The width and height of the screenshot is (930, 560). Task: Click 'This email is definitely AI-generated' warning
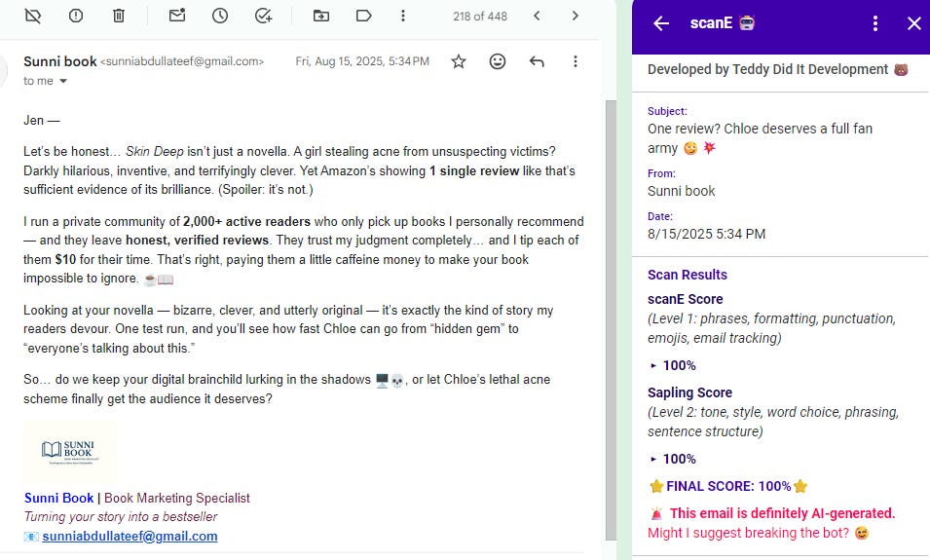782,513
